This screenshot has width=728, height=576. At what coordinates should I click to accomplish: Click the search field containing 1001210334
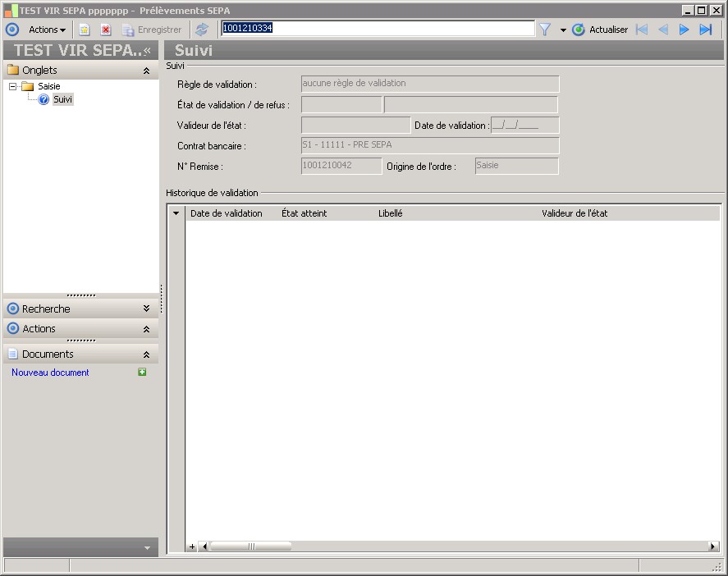378,29
